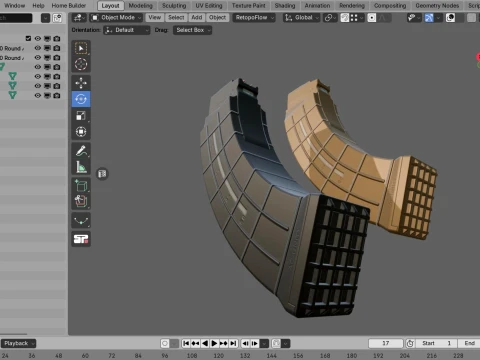Hide the top outliner row with the eye
Image resolution: width=480 pixels, height=360 pixels.
(x=38, y=38)
